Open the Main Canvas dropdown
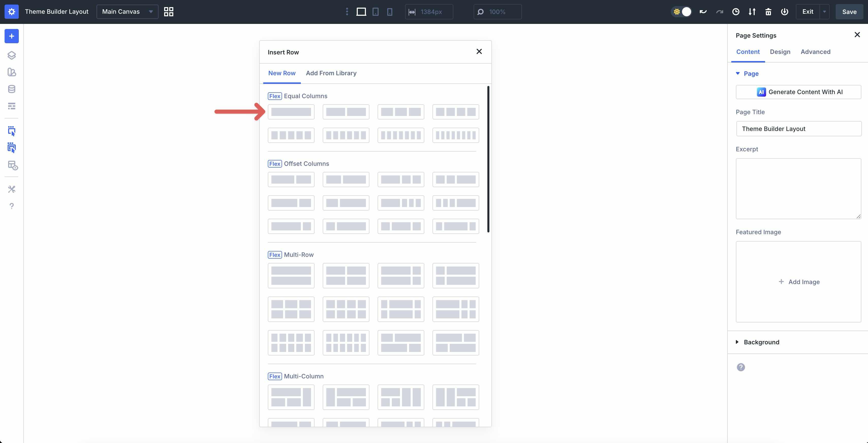Image resolution: width=868 pixels, height=443 pixels. [127, 11]
